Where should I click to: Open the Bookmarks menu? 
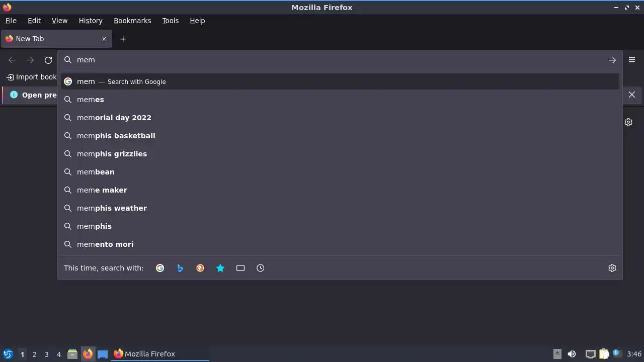132,21
